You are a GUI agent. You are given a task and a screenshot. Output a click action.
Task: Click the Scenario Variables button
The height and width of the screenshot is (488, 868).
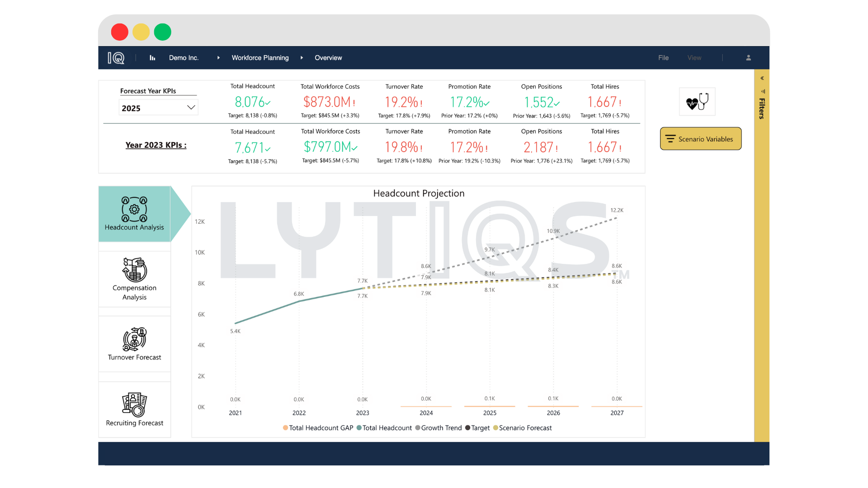click(700, 139)
